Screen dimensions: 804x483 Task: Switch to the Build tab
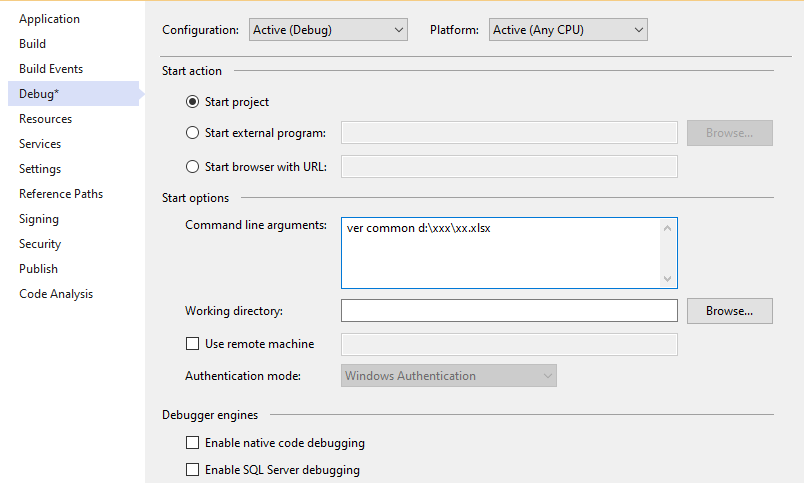coord(32,44)
